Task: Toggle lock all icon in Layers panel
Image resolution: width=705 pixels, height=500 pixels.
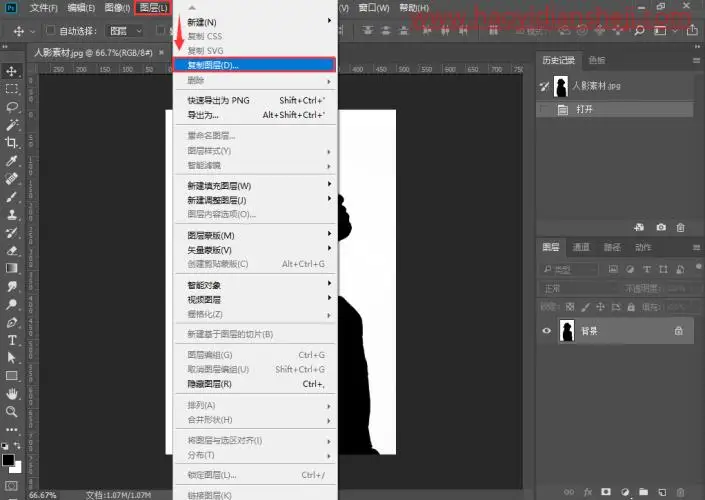Action: click(x=631, y=307)
